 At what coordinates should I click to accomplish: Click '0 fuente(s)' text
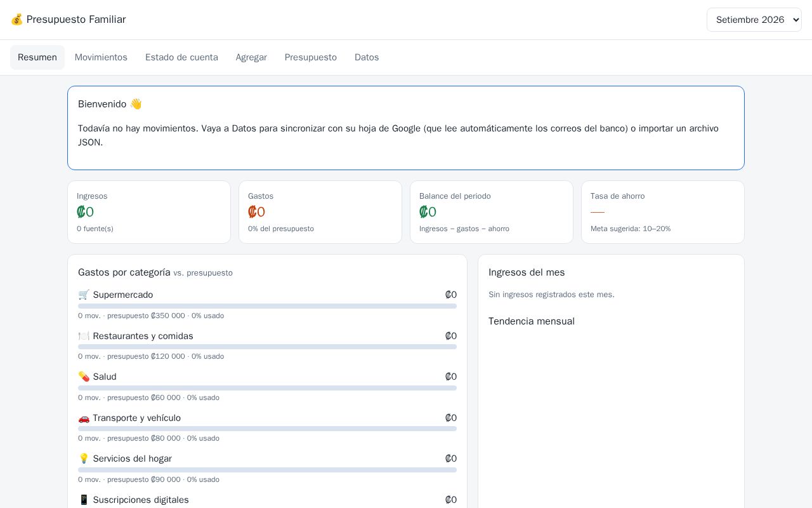click(x=95, y=229)
